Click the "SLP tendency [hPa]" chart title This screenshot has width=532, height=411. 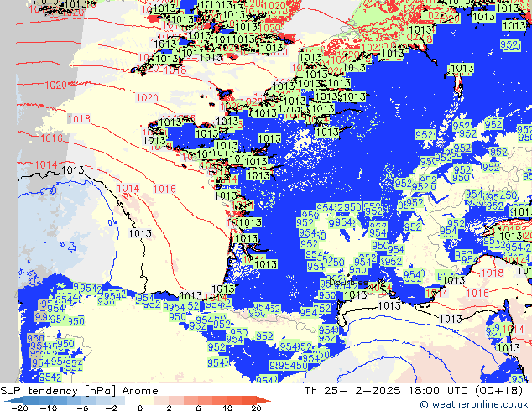coord(58,391)
